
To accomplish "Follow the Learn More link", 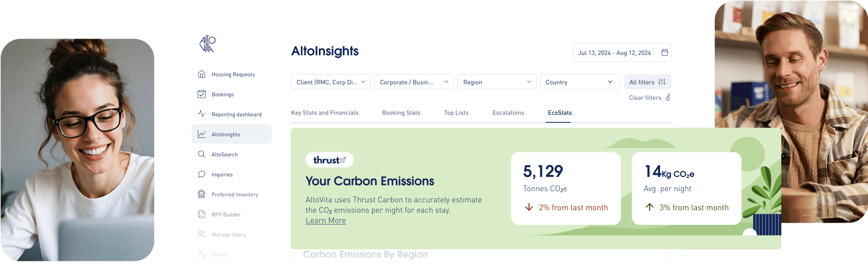I will (325, 220).
